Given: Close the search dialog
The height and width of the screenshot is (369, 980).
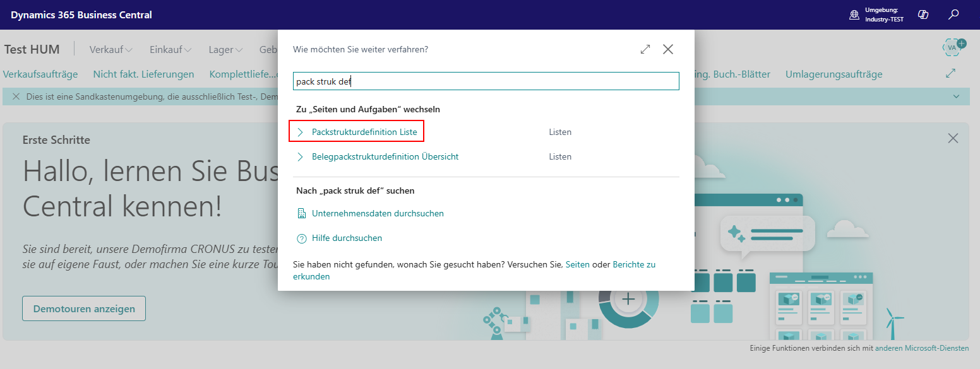Looking at the screenshot, I should pos(668,49).
